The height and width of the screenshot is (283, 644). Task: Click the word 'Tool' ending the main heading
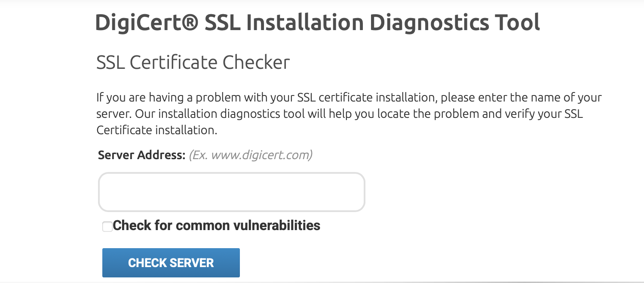tap(517, 23)
